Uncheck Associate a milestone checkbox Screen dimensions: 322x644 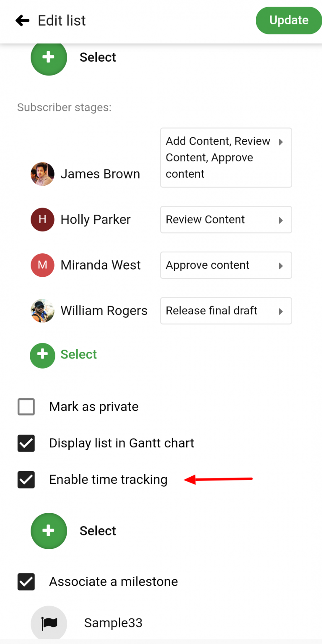point(26,582)
